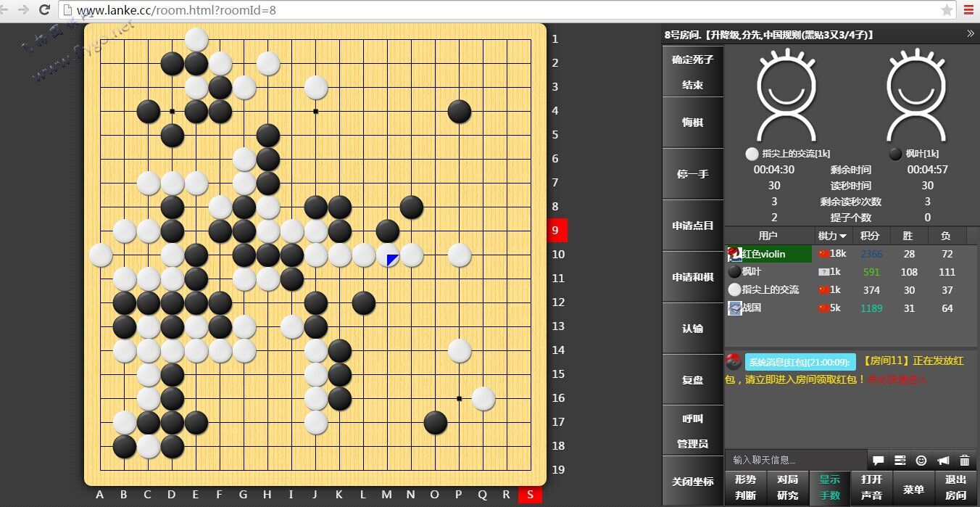This screenshot has width=980, height=507.
Task: Turn off board coordinates with 关闭坐标
Action: tap(692, 482)
